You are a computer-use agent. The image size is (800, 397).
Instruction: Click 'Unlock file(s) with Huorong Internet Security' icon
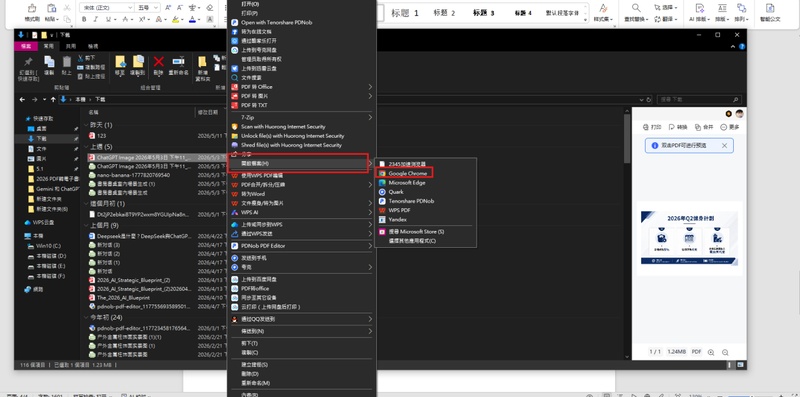235,136
